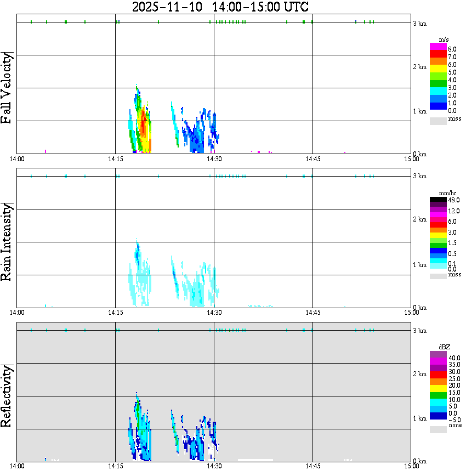
Task: Click the '1 km' label of the Rain Intensity plot
Action: pos(419,265)
